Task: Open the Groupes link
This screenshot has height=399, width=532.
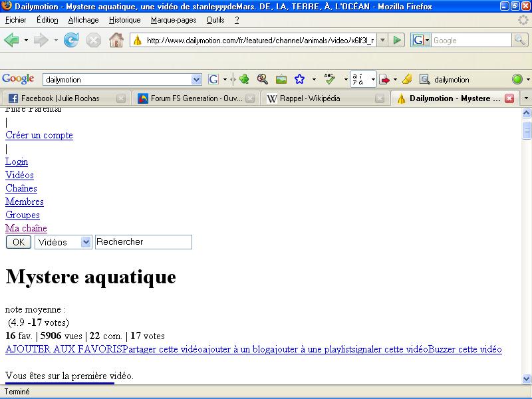Action: point(23,215)
